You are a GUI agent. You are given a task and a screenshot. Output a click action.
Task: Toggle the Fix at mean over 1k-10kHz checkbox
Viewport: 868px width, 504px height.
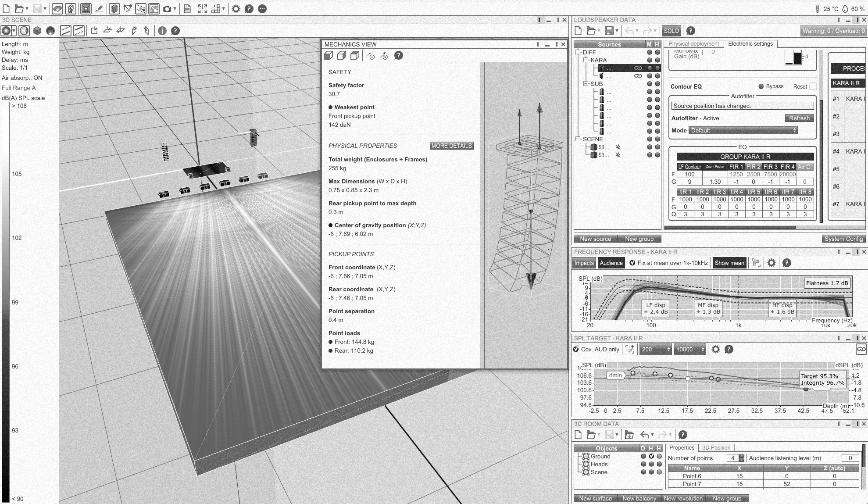[632, 263]
